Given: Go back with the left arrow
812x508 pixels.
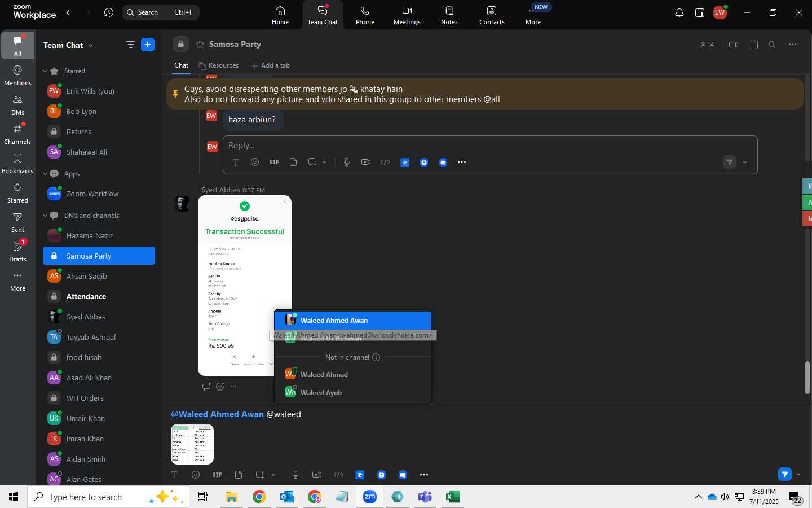Looking at the screenshot, I should click(68, 12).
